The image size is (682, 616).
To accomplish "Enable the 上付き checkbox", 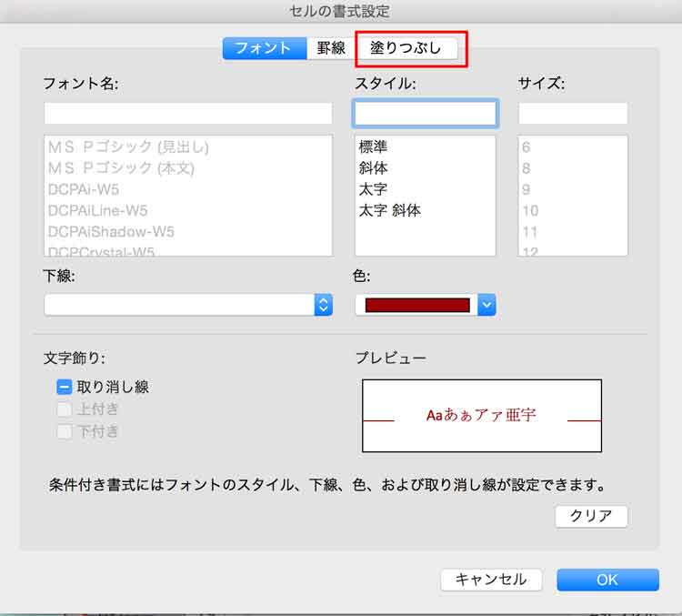I will [x=65, y=409].
